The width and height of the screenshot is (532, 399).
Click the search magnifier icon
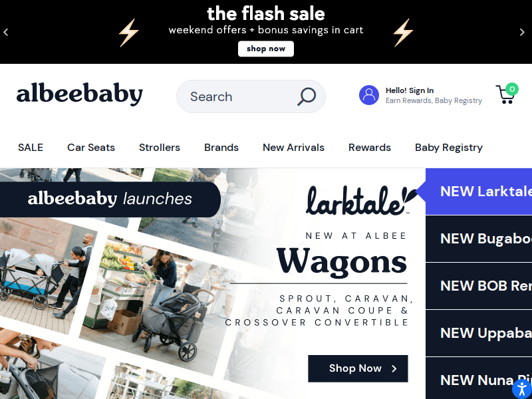click(307, 96)
